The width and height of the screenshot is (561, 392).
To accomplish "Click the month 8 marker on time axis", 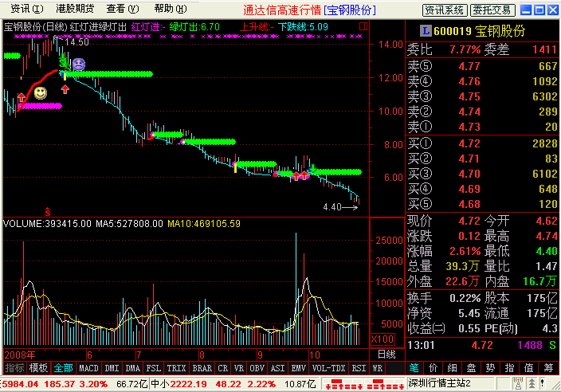I will (202, 355).
